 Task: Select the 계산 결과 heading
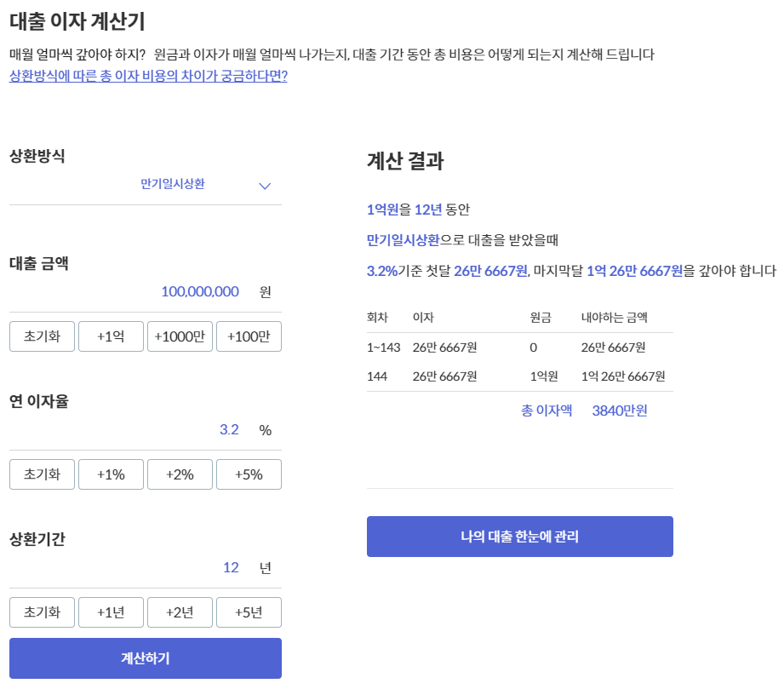[405, 161]
